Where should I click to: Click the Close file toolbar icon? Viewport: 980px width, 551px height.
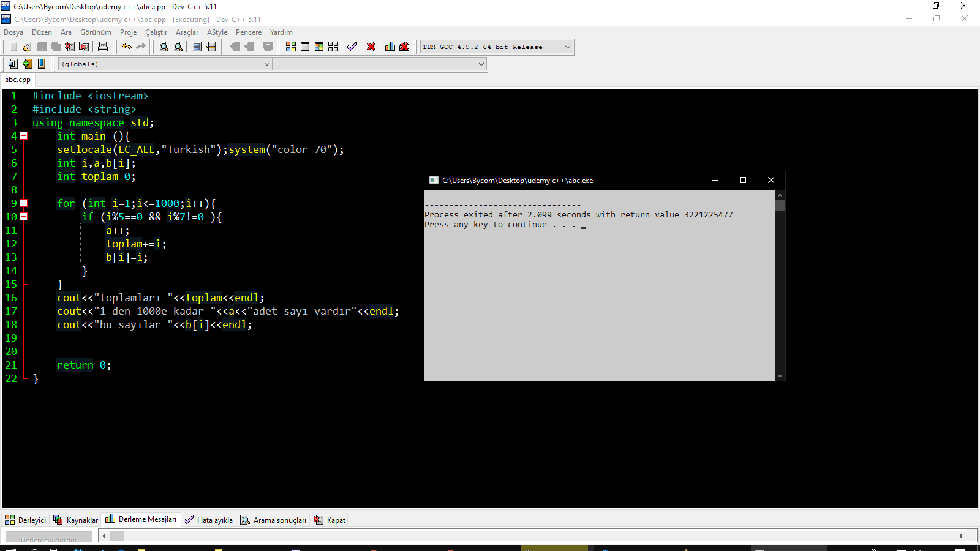[70, 47]
